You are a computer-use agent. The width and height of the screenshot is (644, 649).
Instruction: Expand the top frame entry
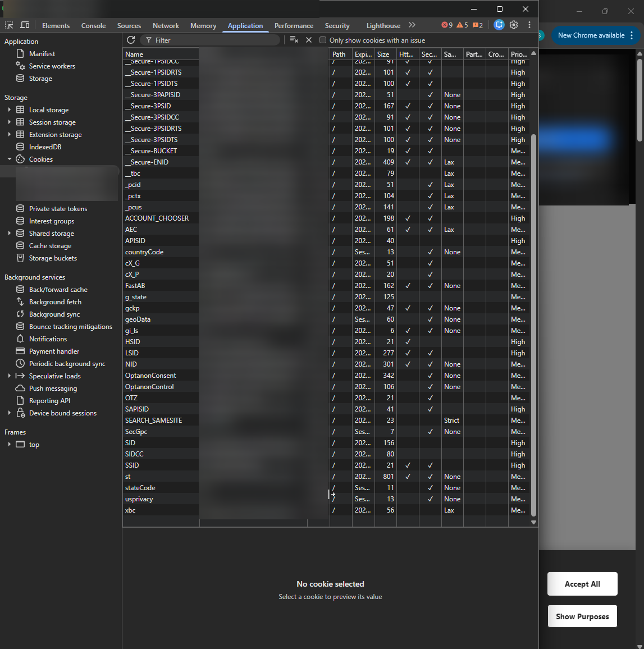(x=8, y=444)
